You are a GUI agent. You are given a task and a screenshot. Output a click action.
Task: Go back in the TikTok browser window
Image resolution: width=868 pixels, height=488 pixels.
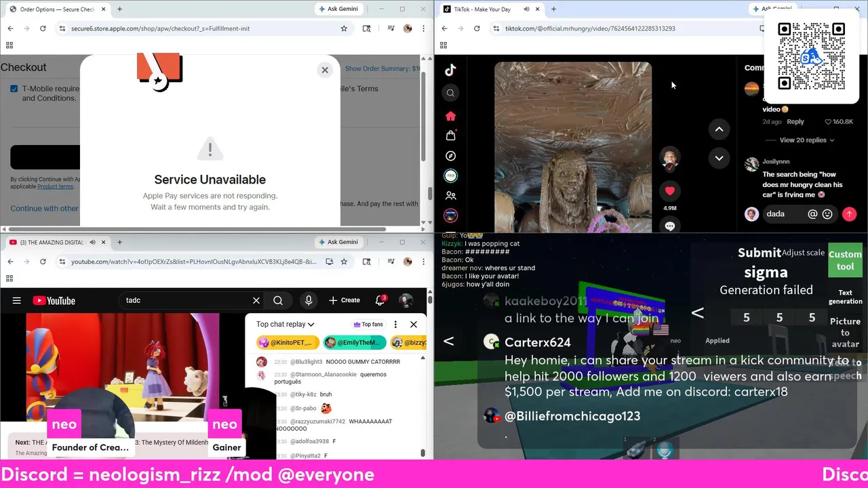444,28
